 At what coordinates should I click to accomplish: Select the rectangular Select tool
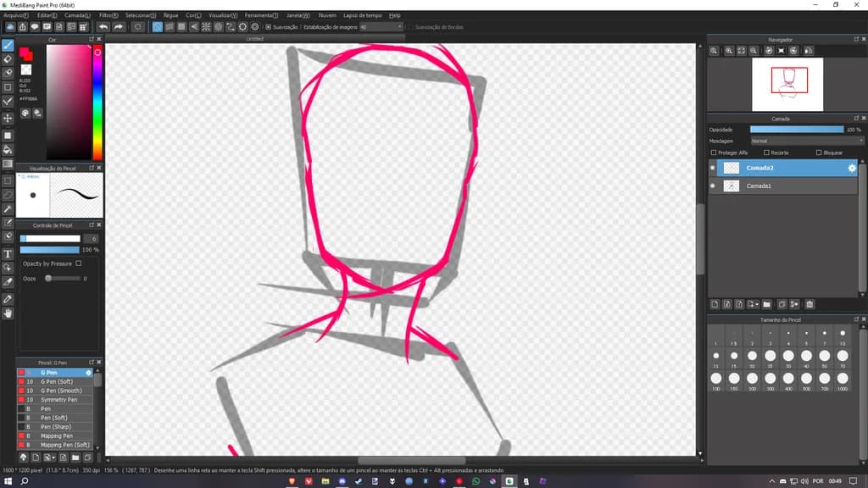[x=8, y=180]
